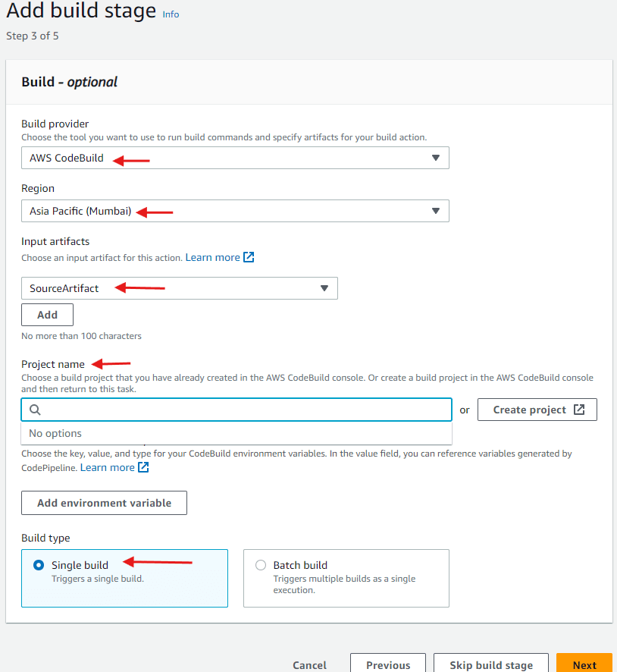Click the SourceArtifact dropdown arrow
The width and height of the screenshot is (617, 672).
point(324,288)
